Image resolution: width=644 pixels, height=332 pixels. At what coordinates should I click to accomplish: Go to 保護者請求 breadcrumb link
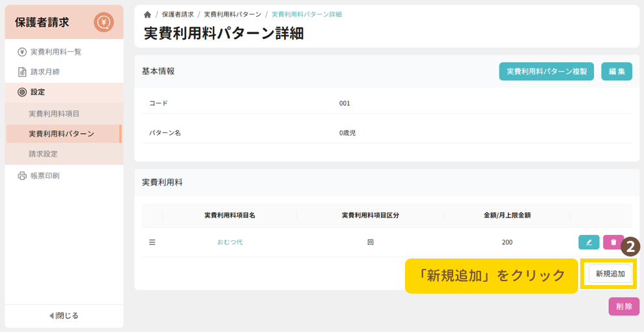pos(178,14)
